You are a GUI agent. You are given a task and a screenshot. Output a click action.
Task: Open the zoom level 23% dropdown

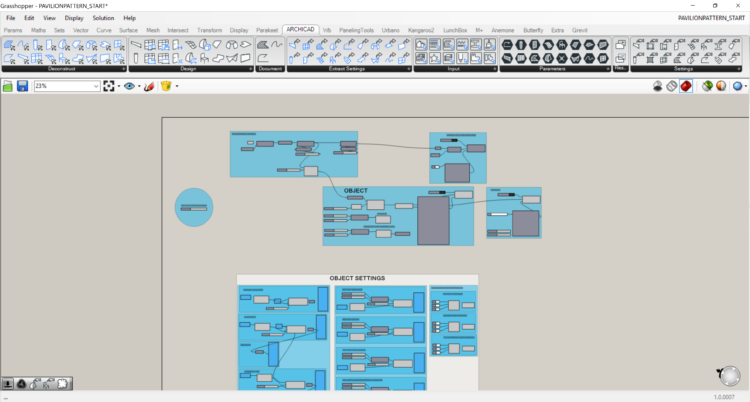(96, 87)
